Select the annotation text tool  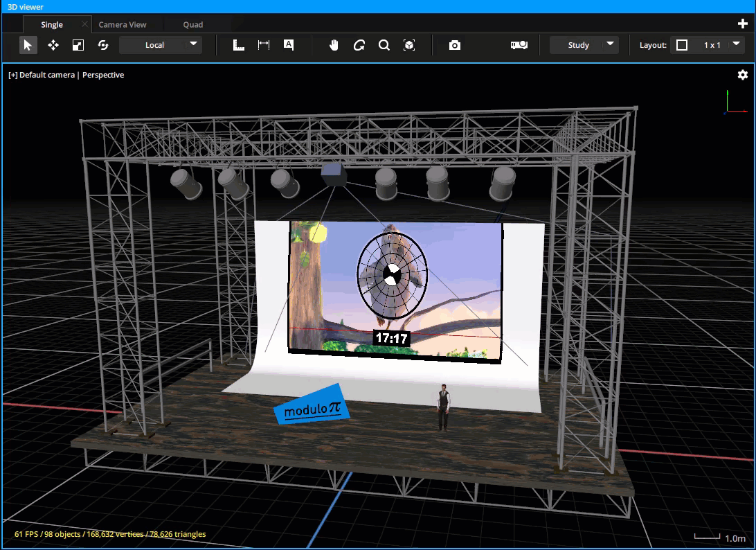[288, 44]
